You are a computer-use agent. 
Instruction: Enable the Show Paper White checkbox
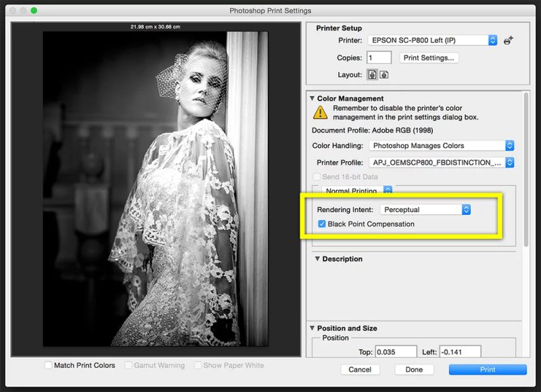pos(197,365)
